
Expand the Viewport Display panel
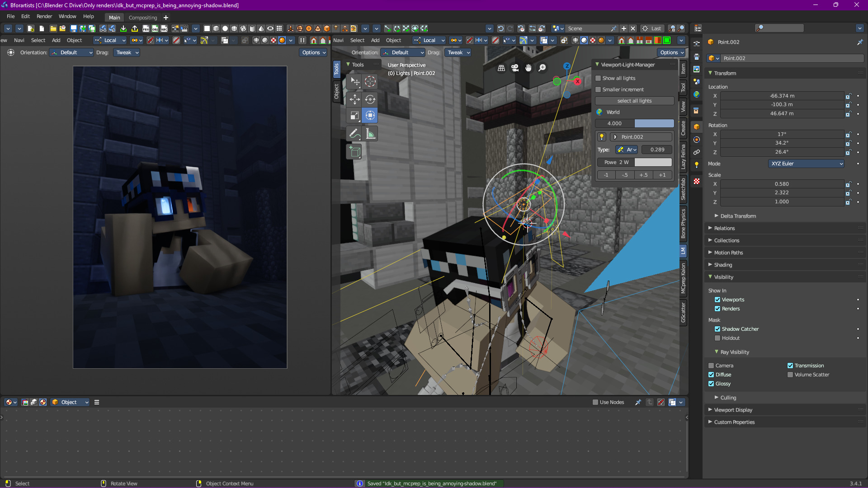point(733,410)
